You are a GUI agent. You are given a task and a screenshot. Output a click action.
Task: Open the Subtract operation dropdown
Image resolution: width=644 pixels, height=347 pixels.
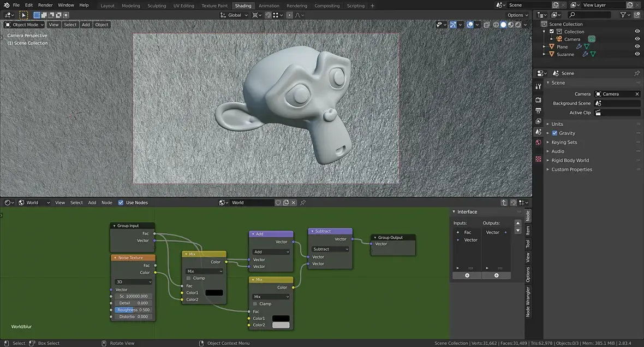330,249
